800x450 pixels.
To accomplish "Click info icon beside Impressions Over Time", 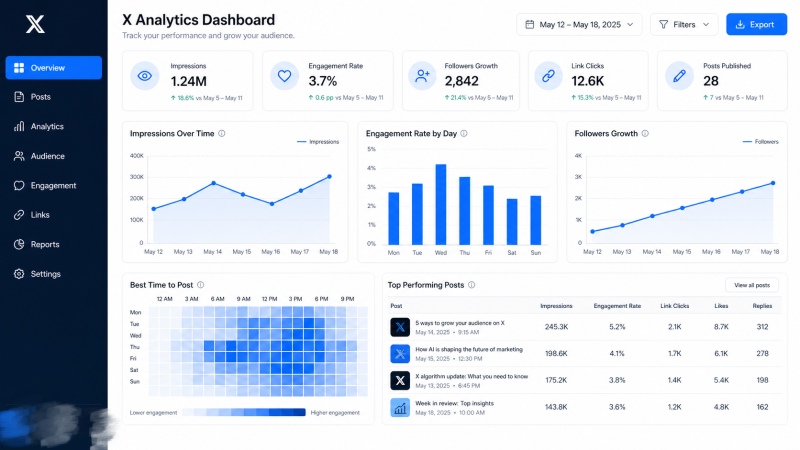I will coord(222,133).
